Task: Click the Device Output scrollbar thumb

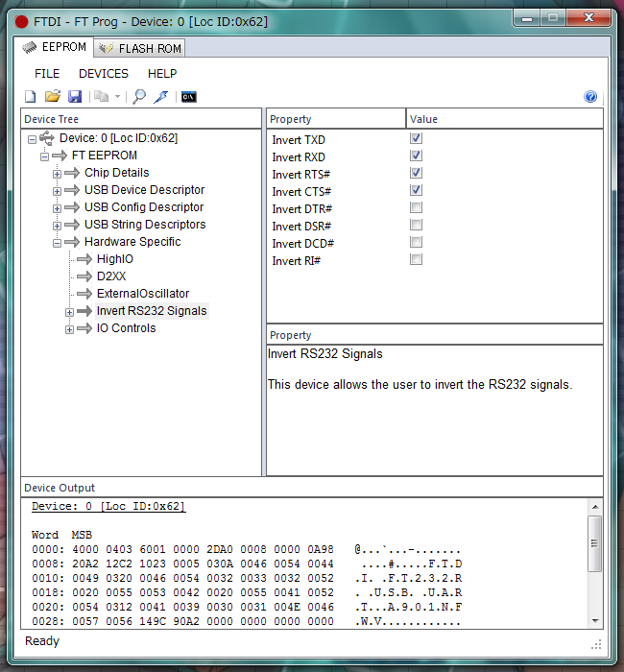Action: (594, 543)
